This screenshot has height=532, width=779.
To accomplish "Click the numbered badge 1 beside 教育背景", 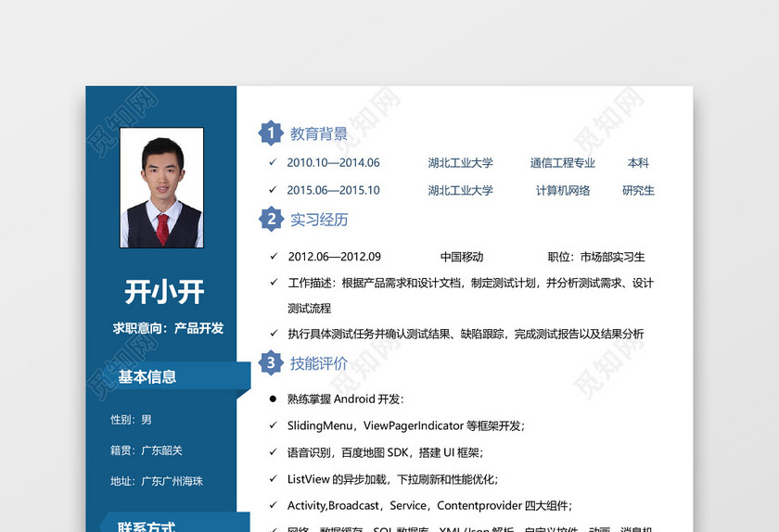I will 271,133.
